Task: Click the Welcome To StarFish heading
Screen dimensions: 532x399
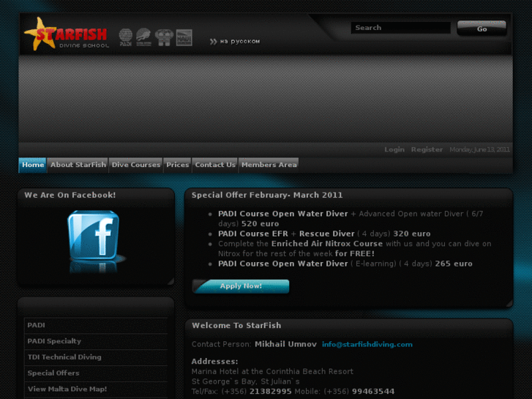Action: (236, 325)
